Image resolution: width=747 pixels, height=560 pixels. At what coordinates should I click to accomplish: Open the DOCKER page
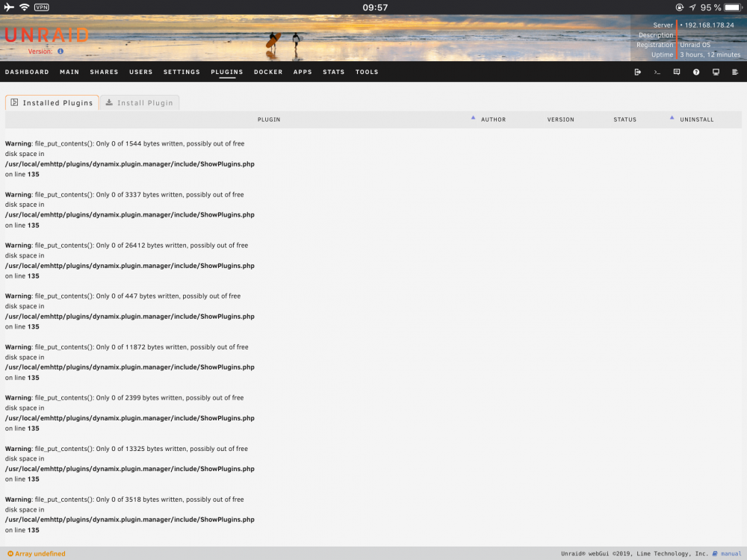268,72
